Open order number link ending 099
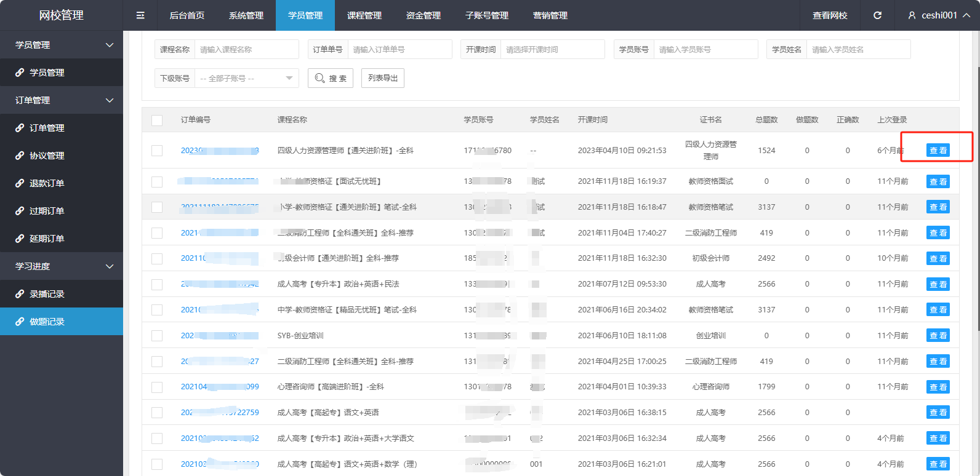The image size is (980, 476). 220,387
